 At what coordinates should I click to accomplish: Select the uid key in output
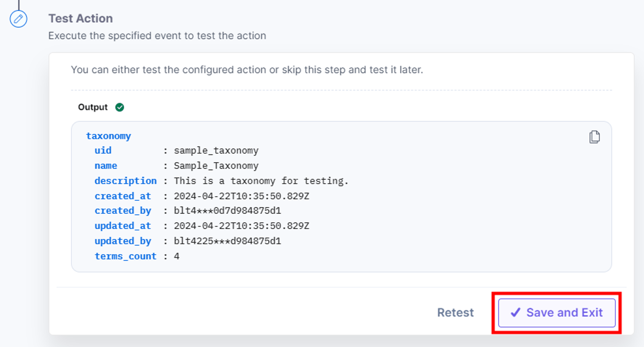[x=103, y=151]
